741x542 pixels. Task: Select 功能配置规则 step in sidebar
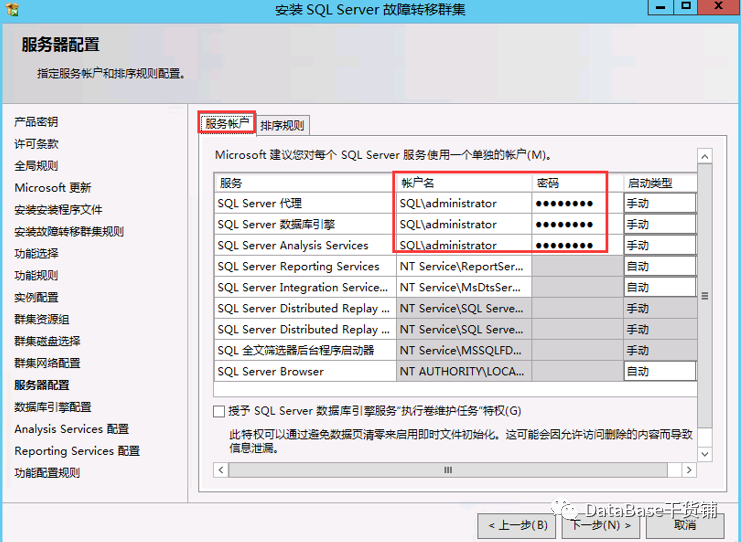(47, 473)
